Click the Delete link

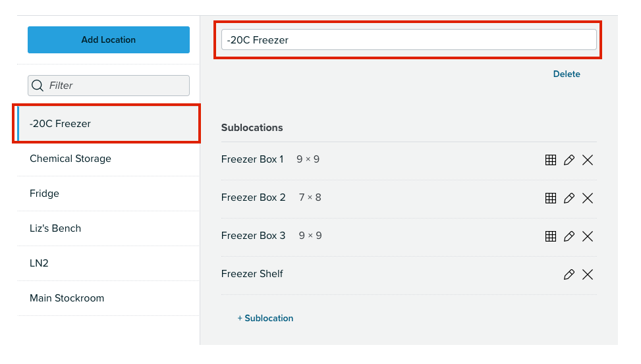[x=566, y=74]
